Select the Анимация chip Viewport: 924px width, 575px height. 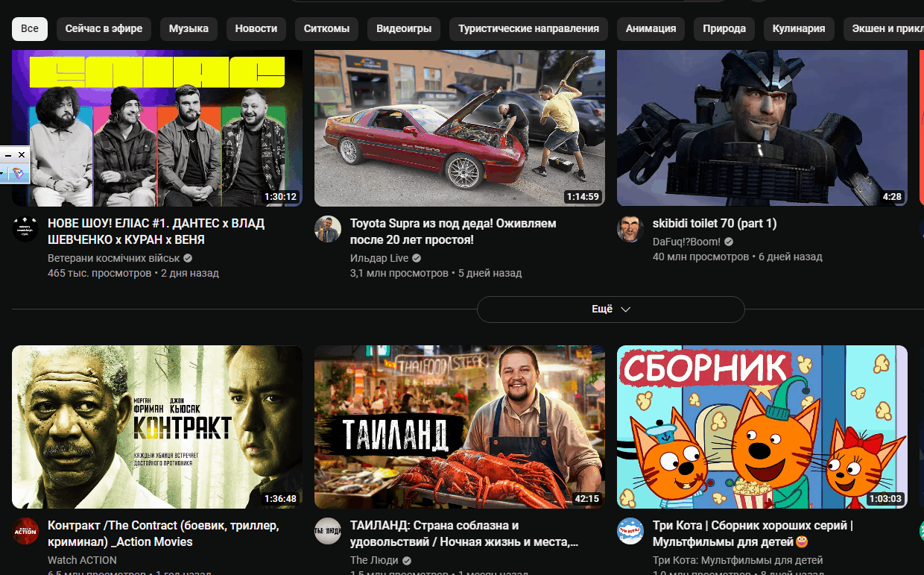click(651, 29)
